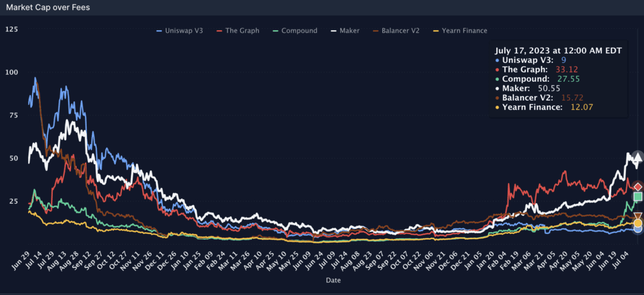Click the Yearn Finance value 12.07 in tooltip
This screenshot has width=644, height=295.
[582, 107]
